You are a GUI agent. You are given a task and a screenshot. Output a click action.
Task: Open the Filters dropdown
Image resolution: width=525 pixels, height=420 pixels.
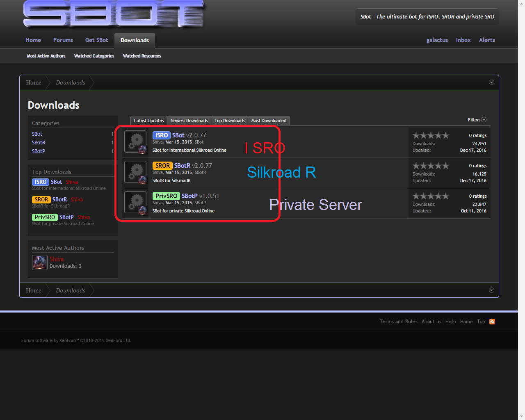pyautogui.click(x=477, y=120)
